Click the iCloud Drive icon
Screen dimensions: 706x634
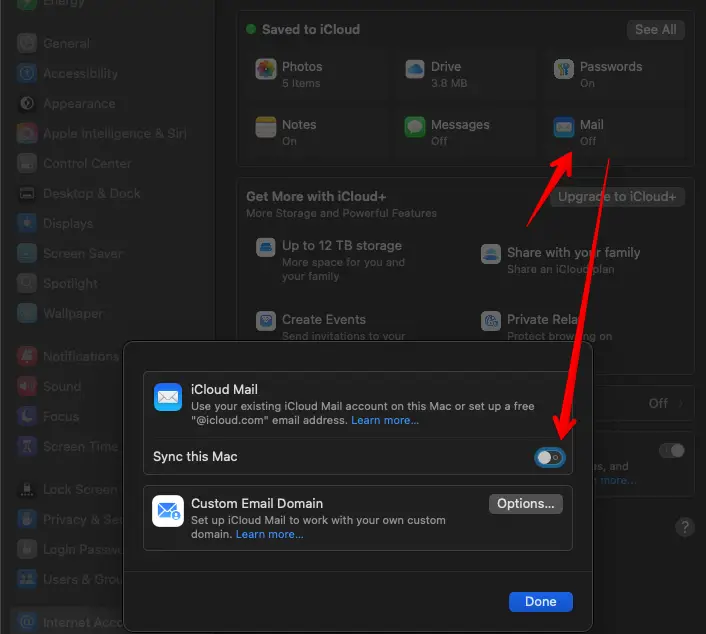click(415, 69)
